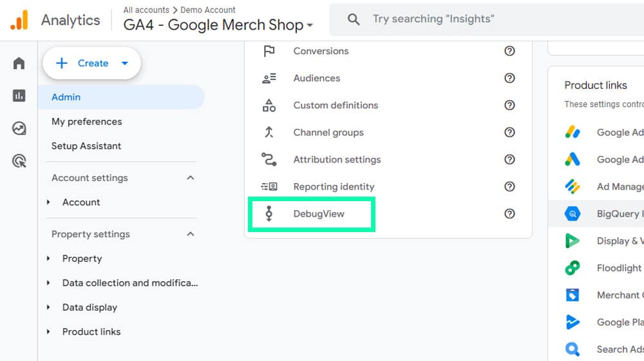Screen dimensions: 644x361
Task: Expand the Product links tree item
Action: pos(48,332)
